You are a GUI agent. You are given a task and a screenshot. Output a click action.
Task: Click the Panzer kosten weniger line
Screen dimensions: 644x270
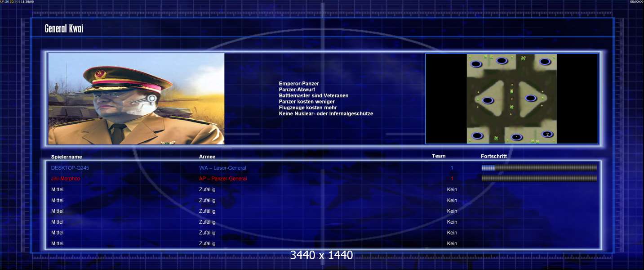click(306, 102)
